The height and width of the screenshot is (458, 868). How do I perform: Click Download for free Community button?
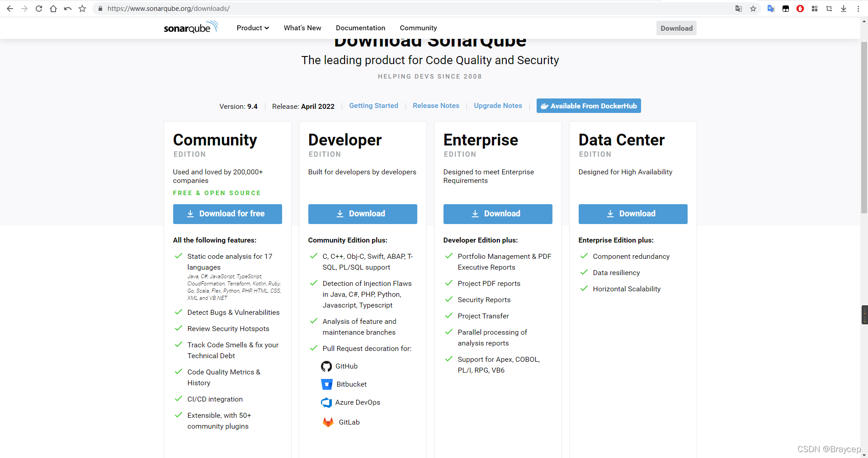pyautogui.click(x=227, y=214)
